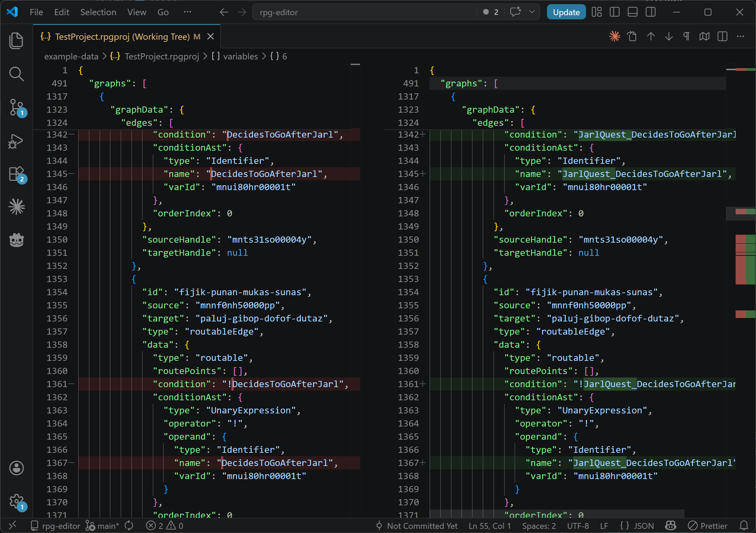Click JSON language mode in status bar

click(x=636, y=526)
